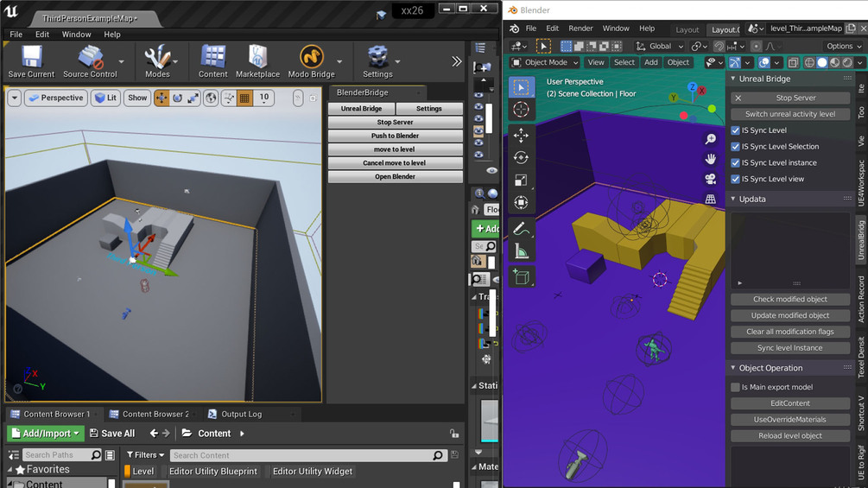Open Global orientation dropdown in Blender
Viewport: 868px width, 488px height.
tap(659, 46)
